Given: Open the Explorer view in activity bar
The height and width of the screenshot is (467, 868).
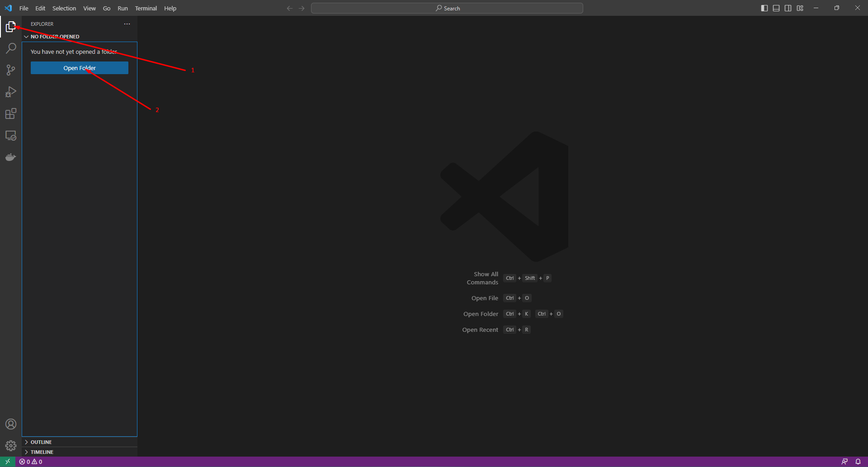Looking at the screenshot, I should click(x=11, y=27).
